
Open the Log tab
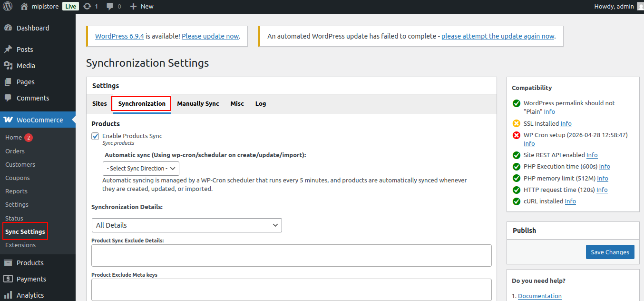tap(261, 103)
